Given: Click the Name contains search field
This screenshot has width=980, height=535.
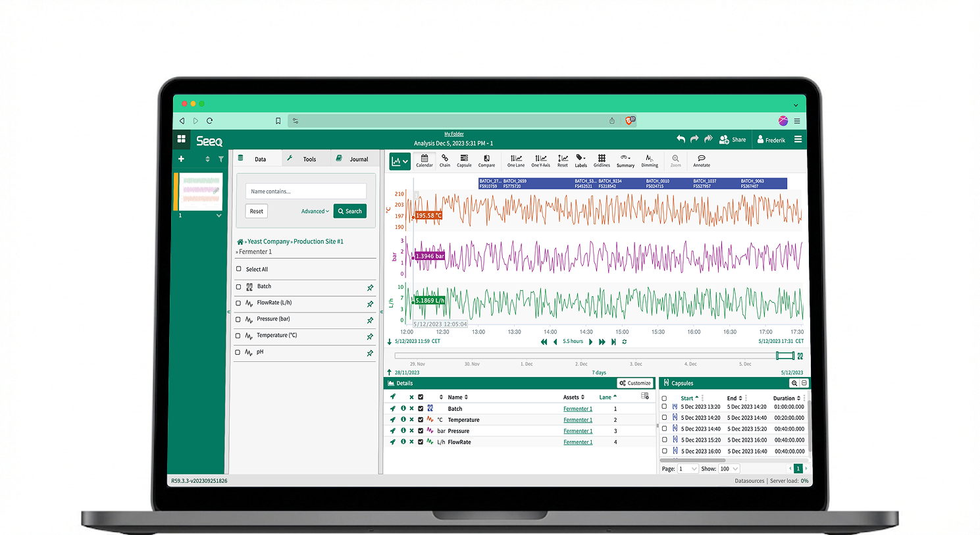Looking at the screenshot, I should pos(306,191).
